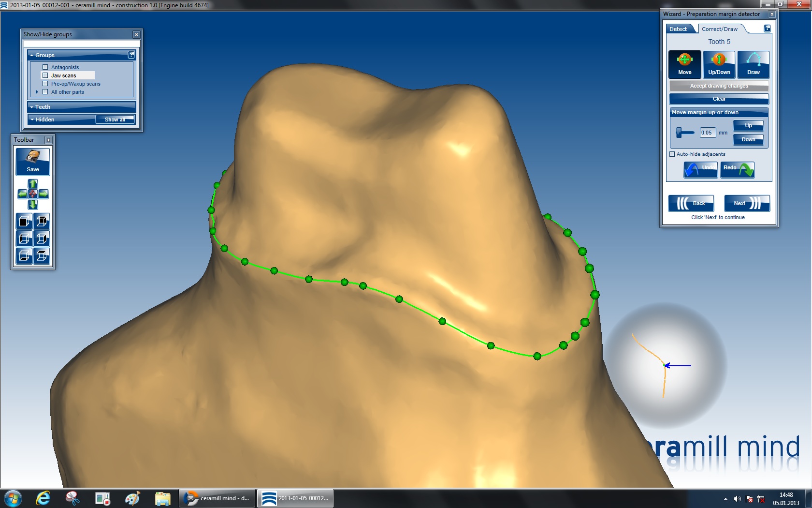Click the Undo arrow button
The height and width of the screenshot is (508, 812).
pos(700,170)
